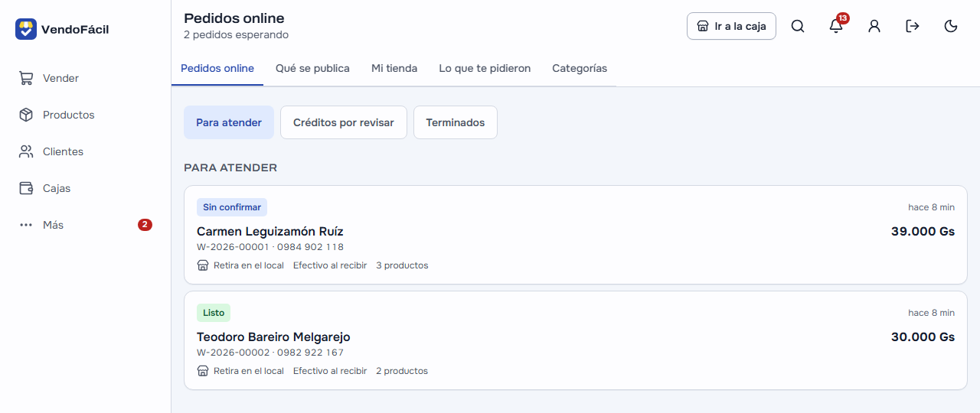Click the 3 productos label
This screenshot has height=413, width=980.
(402, 265)
